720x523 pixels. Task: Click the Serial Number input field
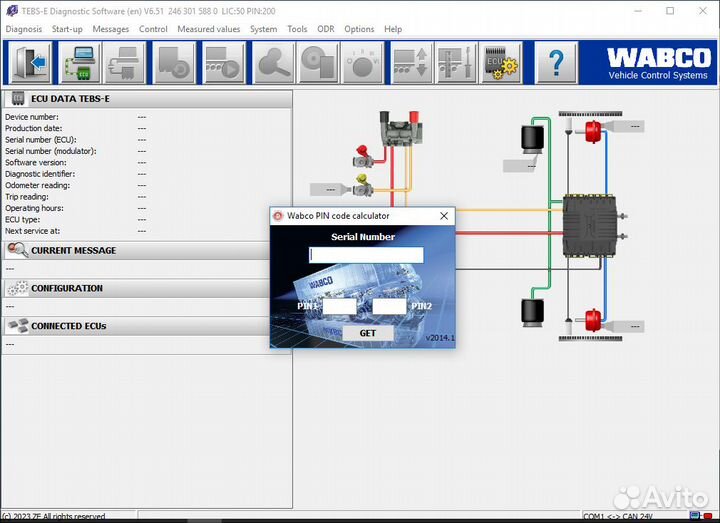coord(366,255)
